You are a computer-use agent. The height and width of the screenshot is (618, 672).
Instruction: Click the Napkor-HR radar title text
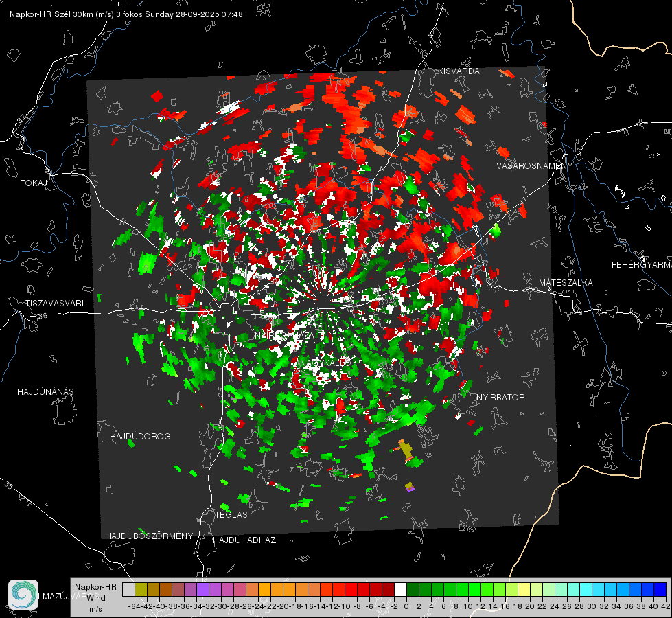tap(126, 14)
